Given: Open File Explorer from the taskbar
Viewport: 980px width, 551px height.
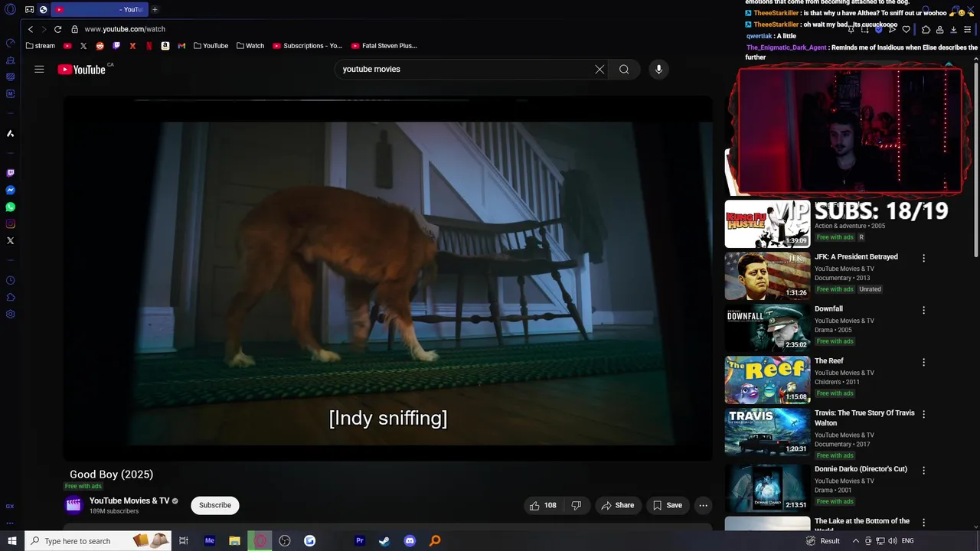Looking at the screenshot, I should click(234, 541).
